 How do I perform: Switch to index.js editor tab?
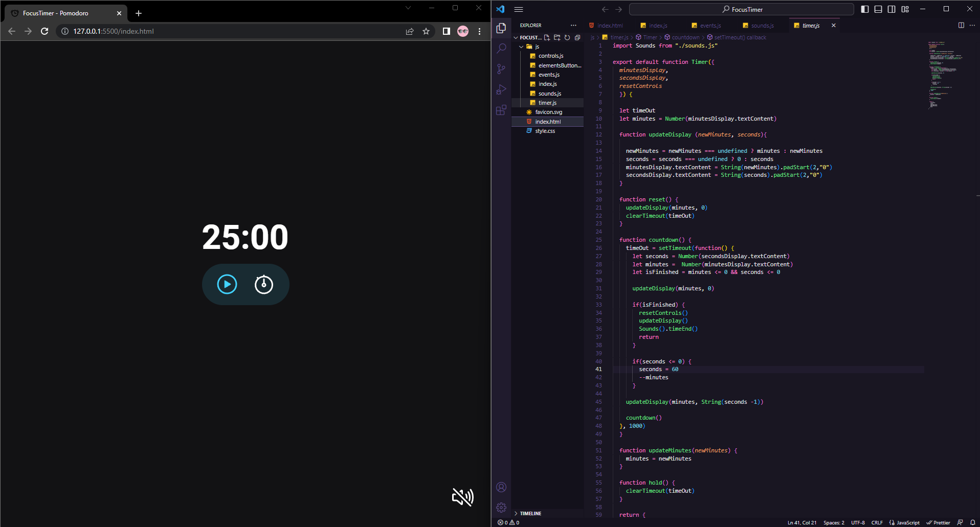coord(658,26)
